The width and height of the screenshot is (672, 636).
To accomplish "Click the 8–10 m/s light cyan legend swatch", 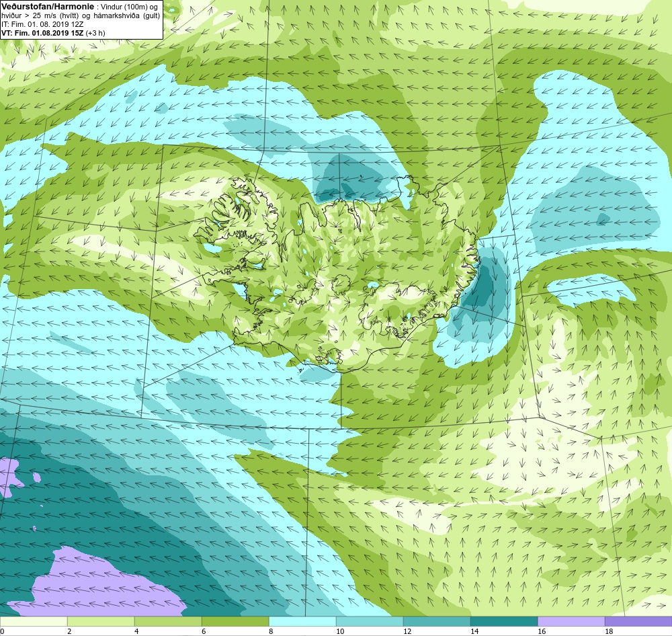I will point(302,622).
